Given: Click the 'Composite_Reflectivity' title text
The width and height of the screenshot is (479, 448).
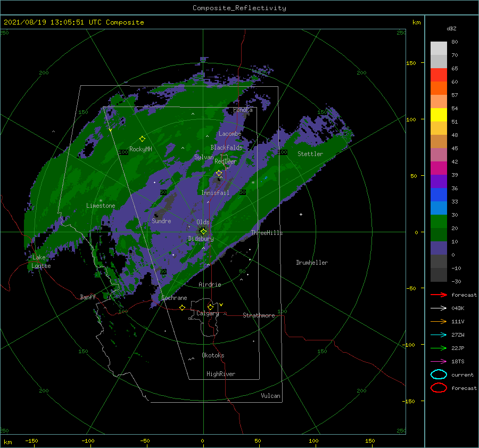Looking at the screenshot, I should (240, 8).
